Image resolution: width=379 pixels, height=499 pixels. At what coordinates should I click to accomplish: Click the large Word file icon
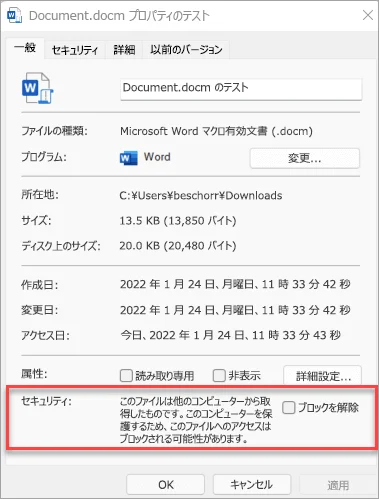(x=37, y=88)
